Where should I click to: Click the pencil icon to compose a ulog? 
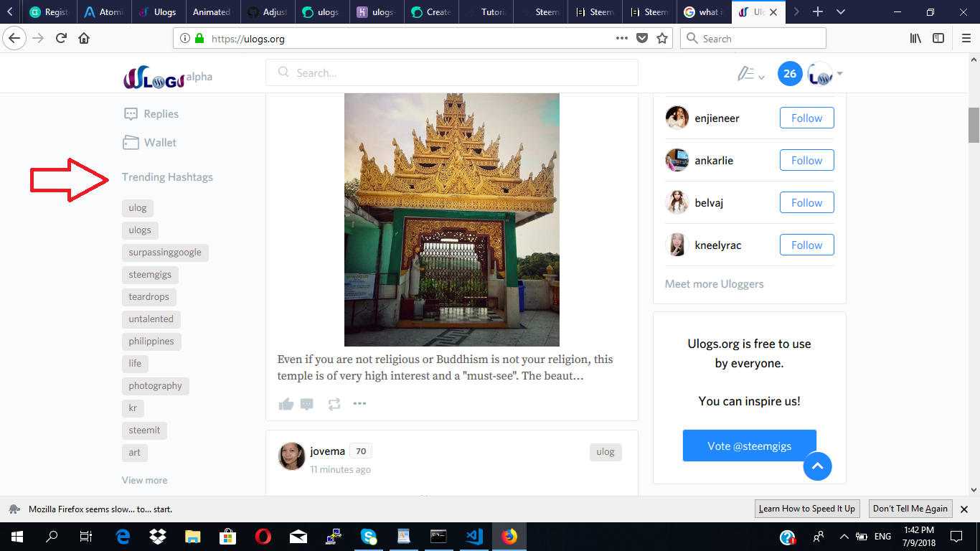pos(745,72)
